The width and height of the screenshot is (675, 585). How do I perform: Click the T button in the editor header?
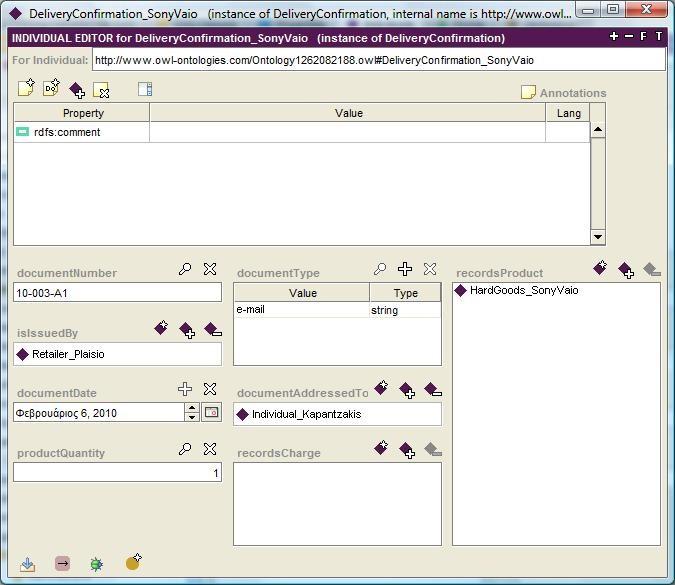pos(659,36)
